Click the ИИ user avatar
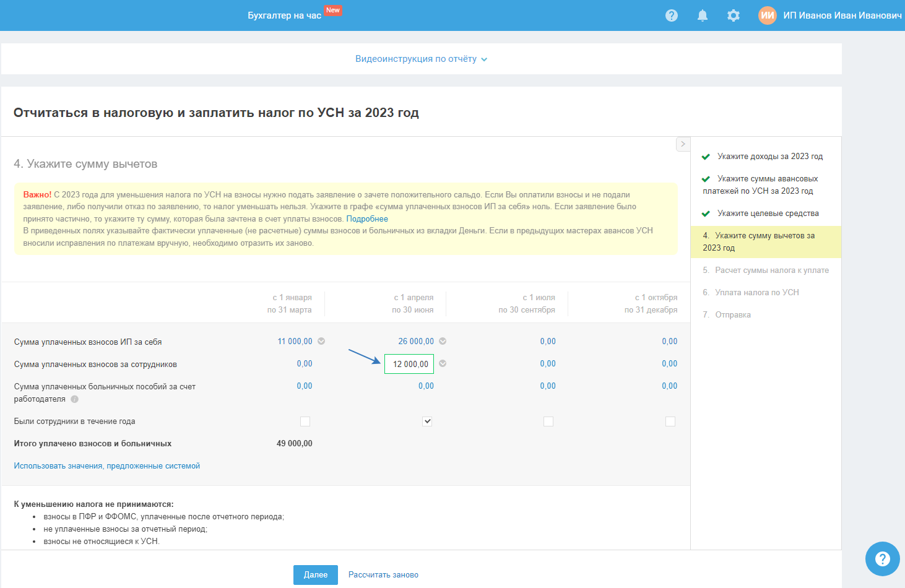 tap(768, 15)
